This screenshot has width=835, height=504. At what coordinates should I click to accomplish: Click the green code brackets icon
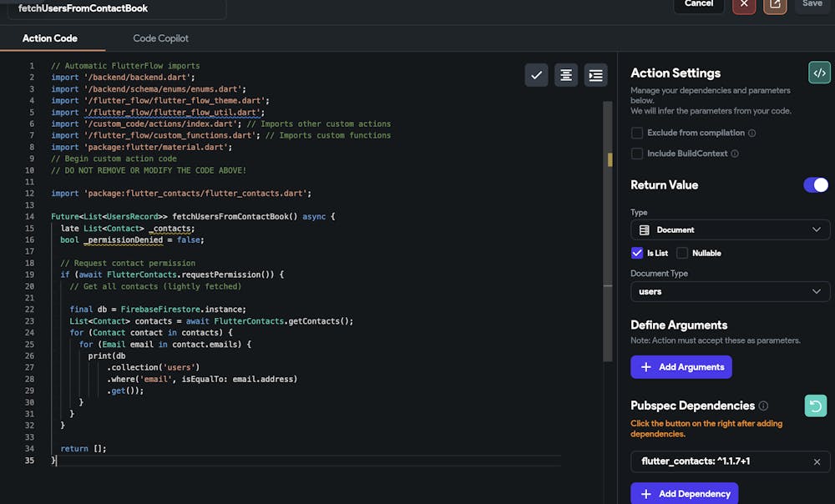coord(819,73)
